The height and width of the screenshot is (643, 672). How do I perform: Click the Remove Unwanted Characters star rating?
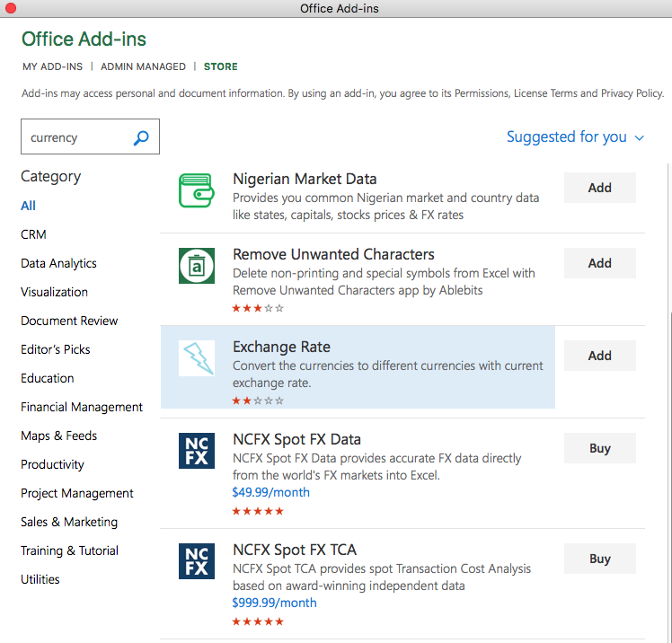[258, 308]
